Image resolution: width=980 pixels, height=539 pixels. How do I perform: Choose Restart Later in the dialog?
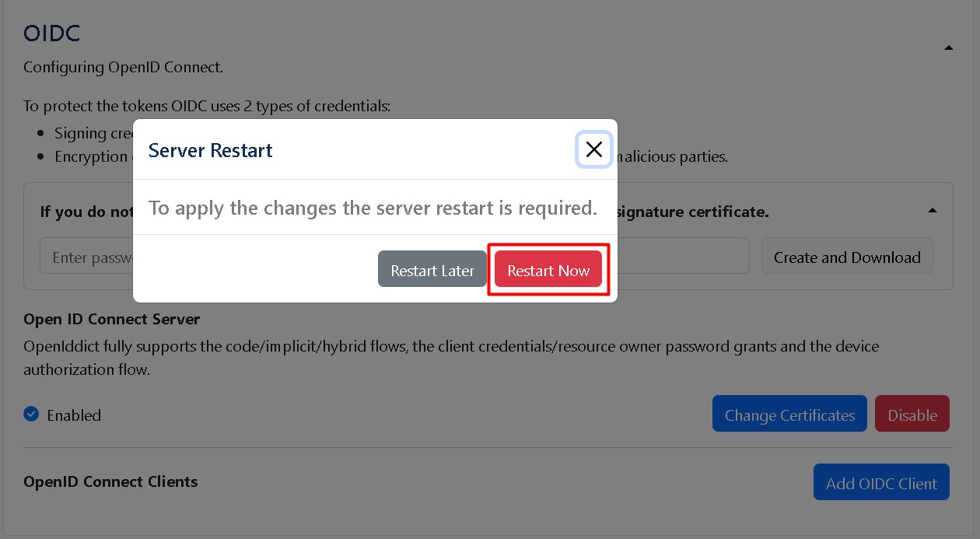[x=432, y=270]
